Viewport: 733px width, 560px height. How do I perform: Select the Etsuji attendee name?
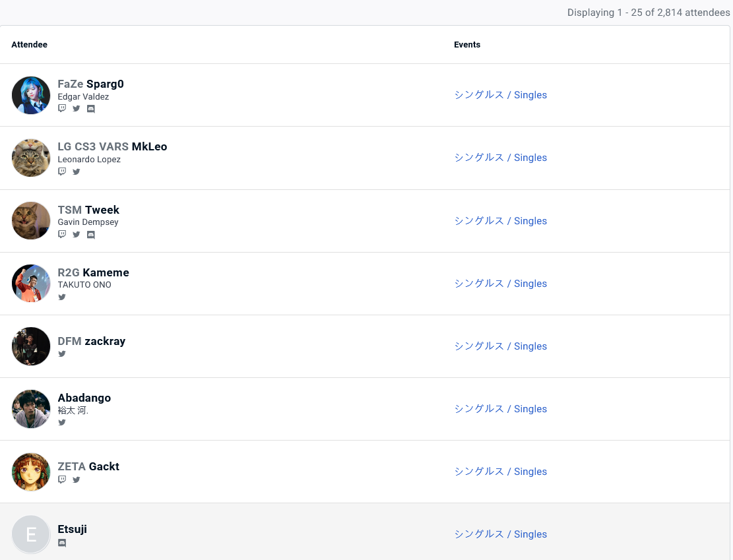(73, 529)
